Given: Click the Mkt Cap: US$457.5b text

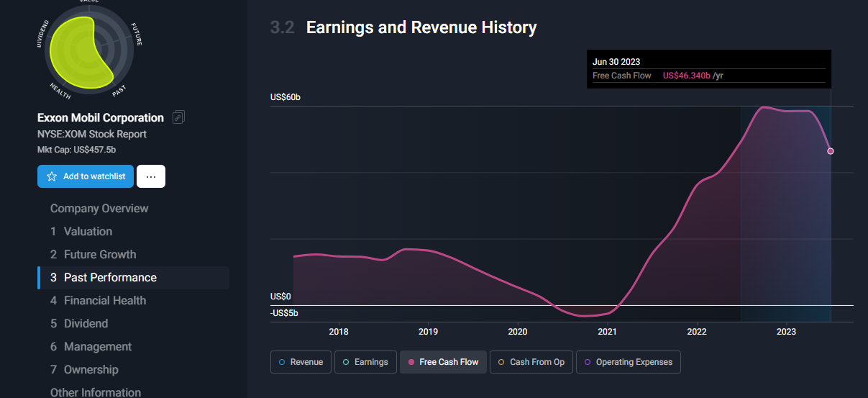Looking at the screenshot, I should click(76, 150).
